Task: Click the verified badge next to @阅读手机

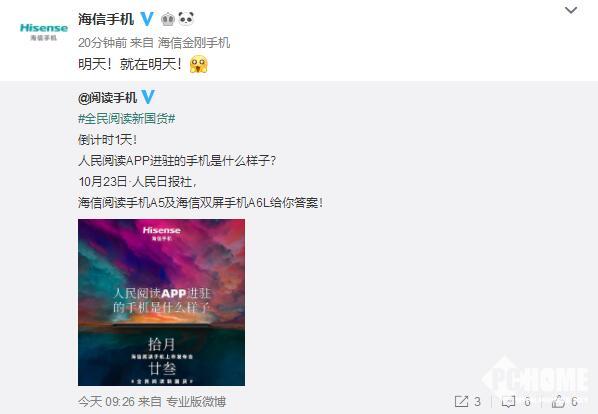Action: [x=148, y=97]
